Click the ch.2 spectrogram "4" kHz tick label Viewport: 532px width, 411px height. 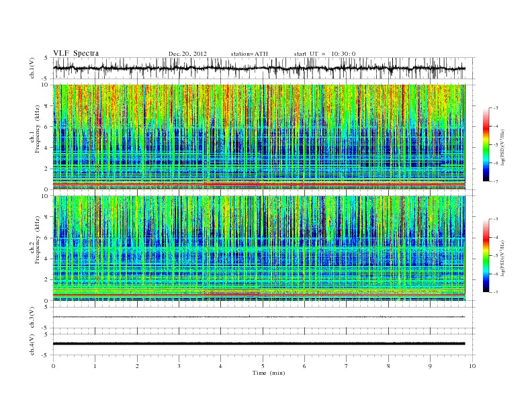coord(46,259)
